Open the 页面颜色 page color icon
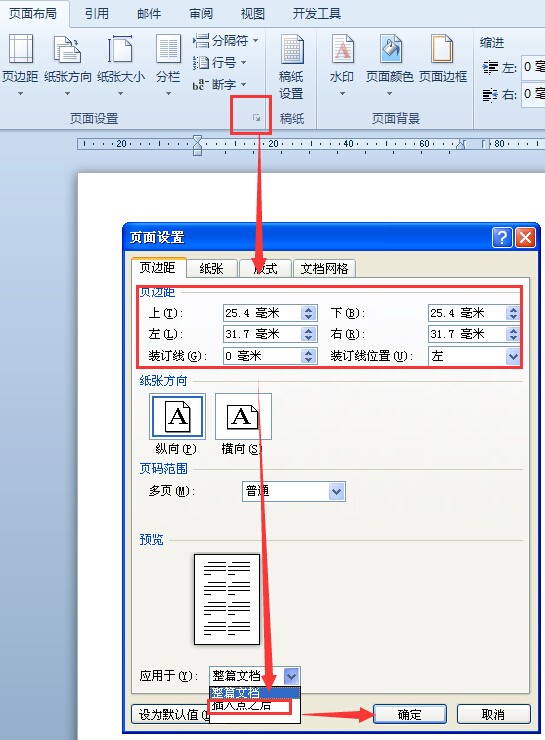The width and height of the screenshot is (545, 740). [390, 49]
